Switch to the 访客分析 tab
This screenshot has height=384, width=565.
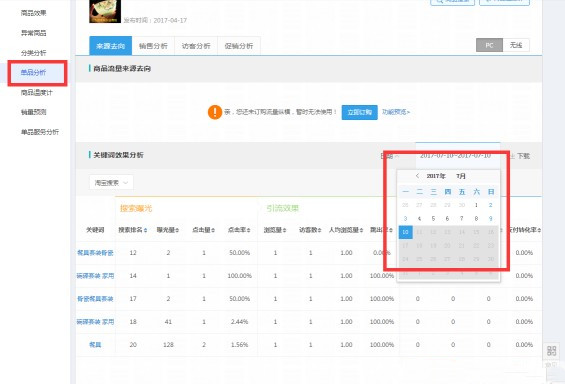coord(196,46)
